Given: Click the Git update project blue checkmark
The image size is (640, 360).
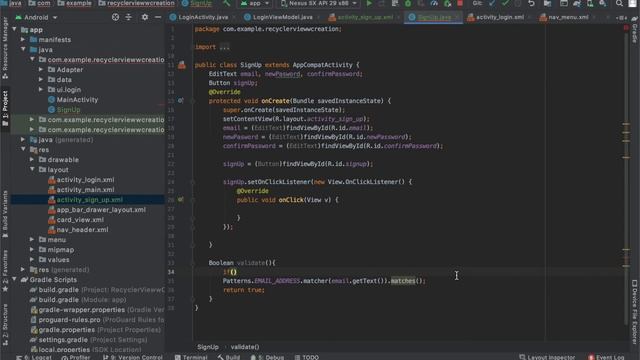Looking at the screenshot, I should point(492,3).
